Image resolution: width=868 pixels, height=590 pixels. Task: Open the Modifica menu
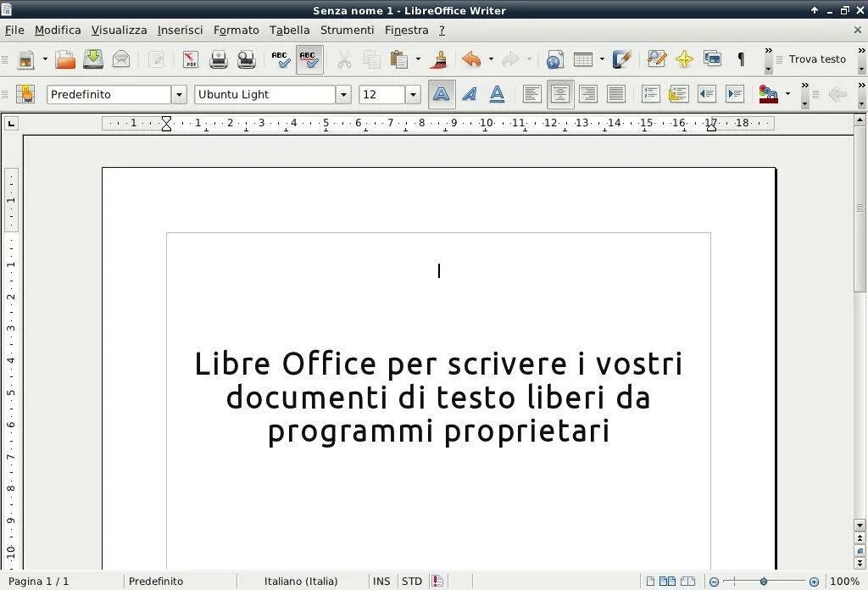click(x=58, y=31)
